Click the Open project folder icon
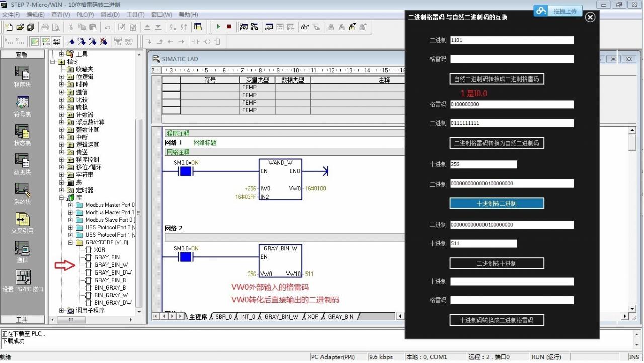 pos(20,27)
